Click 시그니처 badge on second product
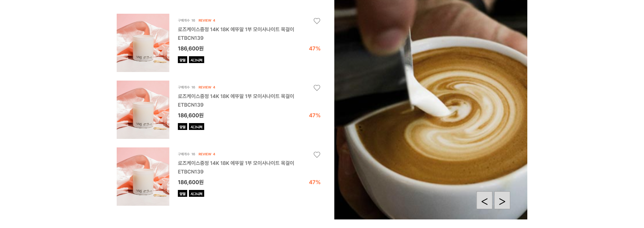The width and height of the screenshot is (644, 228). (x=196, y=127)
